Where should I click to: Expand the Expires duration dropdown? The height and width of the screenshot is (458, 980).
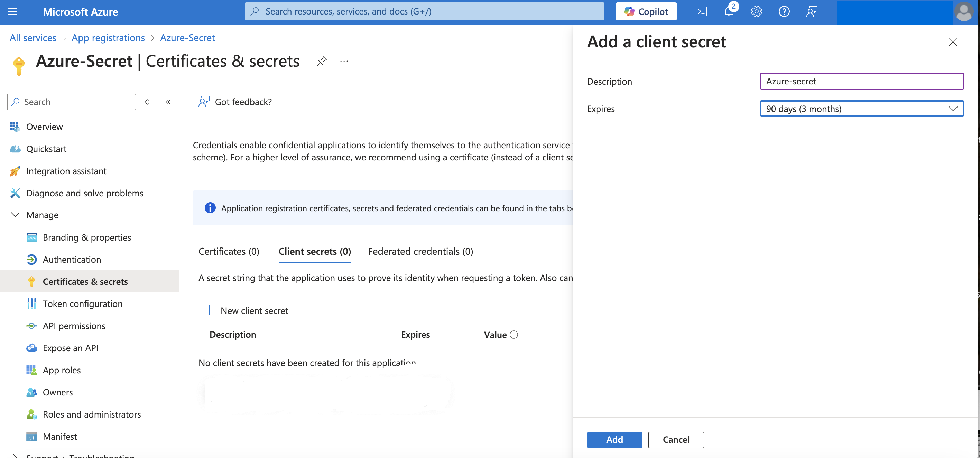pos(861,109)
